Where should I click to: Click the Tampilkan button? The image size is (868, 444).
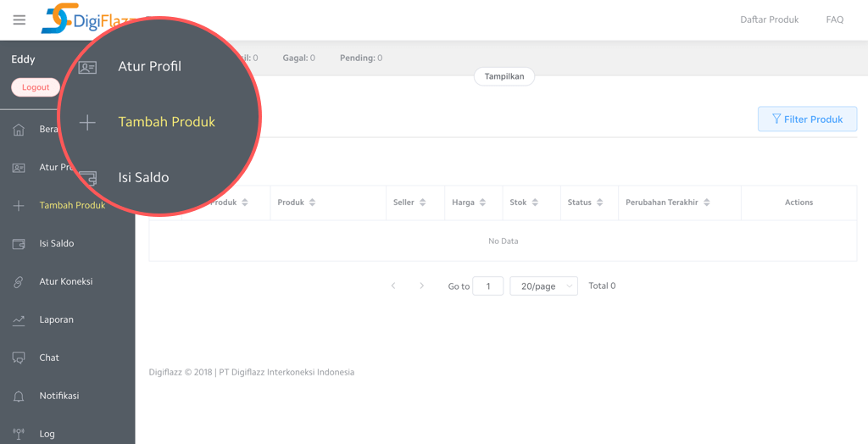point(504,76)
